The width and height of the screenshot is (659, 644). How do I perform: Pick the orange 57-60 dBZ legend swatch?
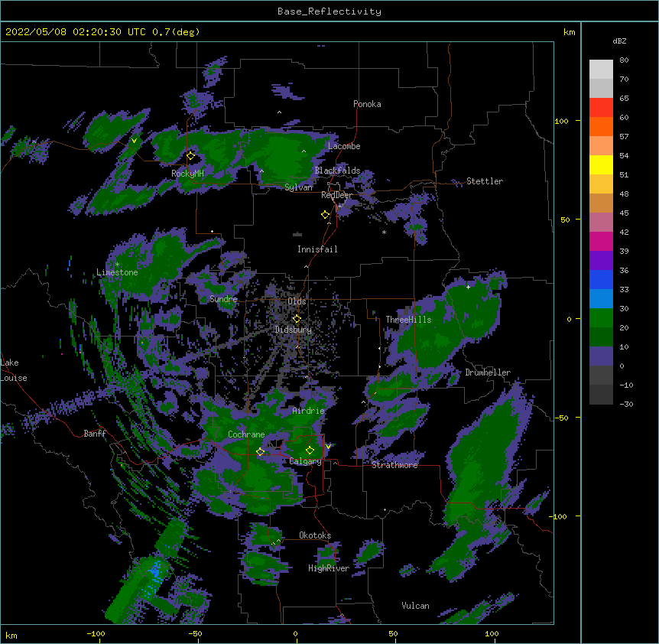(601, 127)
